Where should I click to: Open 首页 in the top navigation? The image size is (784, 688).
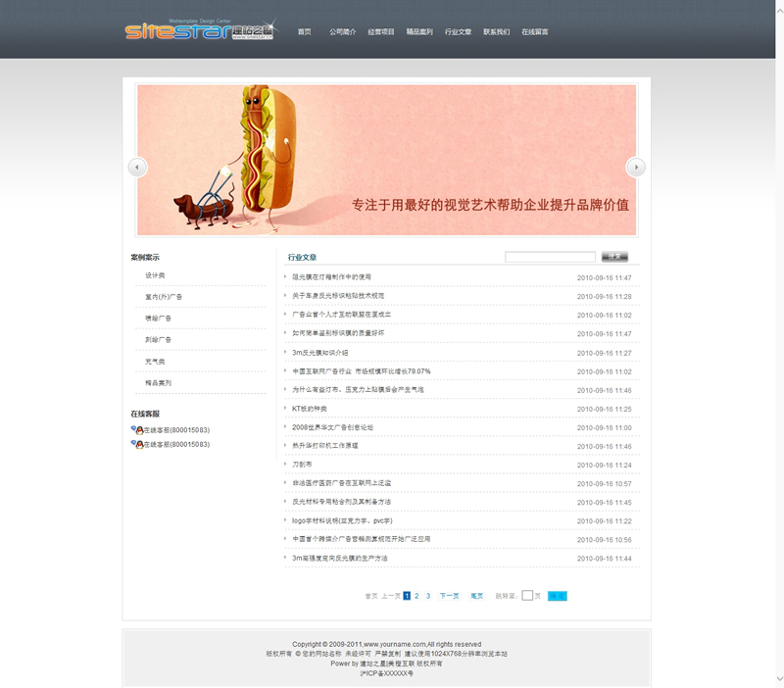tap(305, 32)
